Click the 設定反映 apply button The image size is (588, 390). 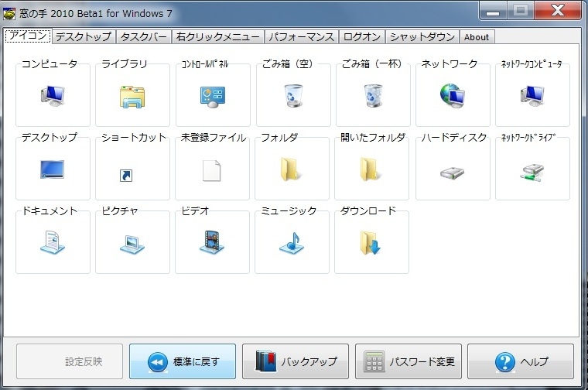[70, 361]
